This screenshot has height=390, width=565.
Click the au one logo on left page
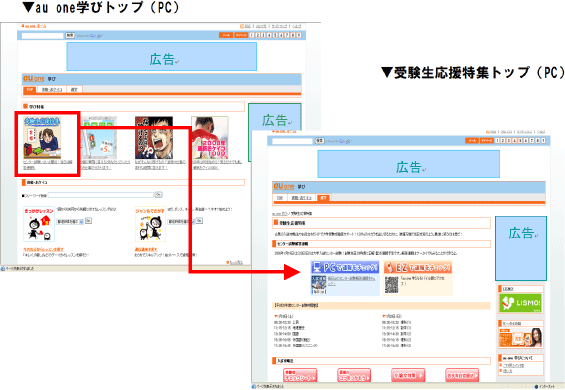(34, 79)
